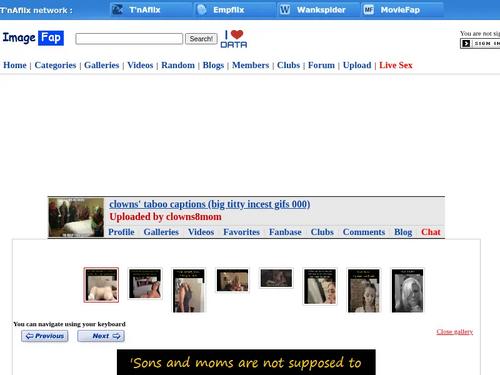Viewport: 500px width, 375px height.
Task: Select the uploader's Profile tab
Action: (x=121, y=232)
